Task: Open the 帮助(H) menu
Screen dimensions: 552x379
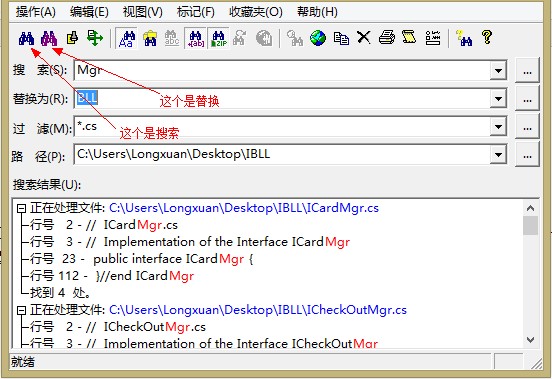Action: click(x=317, y=12)
